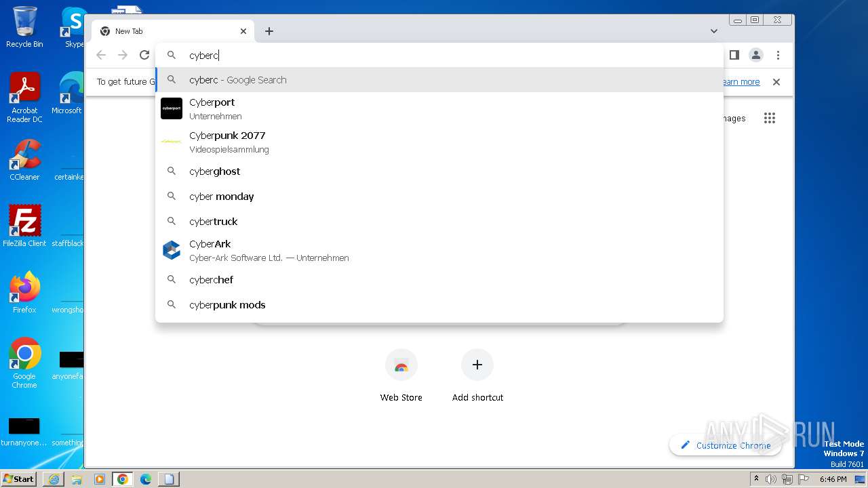
Task: Click the Cyberport company logo thumbnail
Action: 172,108
